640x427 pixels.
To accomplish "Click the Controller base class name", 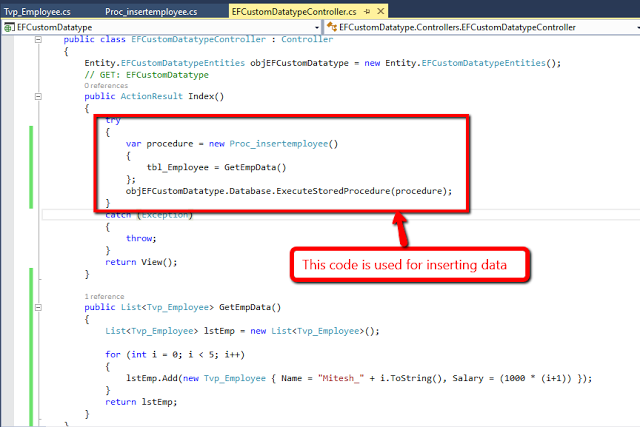I will click(x=307, y=39).
